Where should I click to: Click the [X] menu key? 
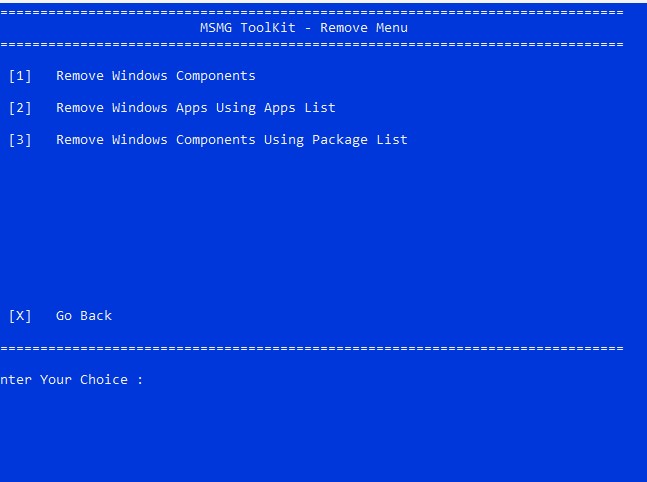[x=20, y=316]
